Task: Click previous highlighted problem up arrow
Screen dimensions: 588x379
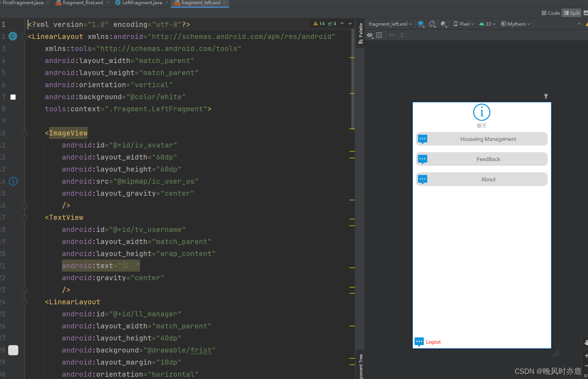Action: (341, 23)
